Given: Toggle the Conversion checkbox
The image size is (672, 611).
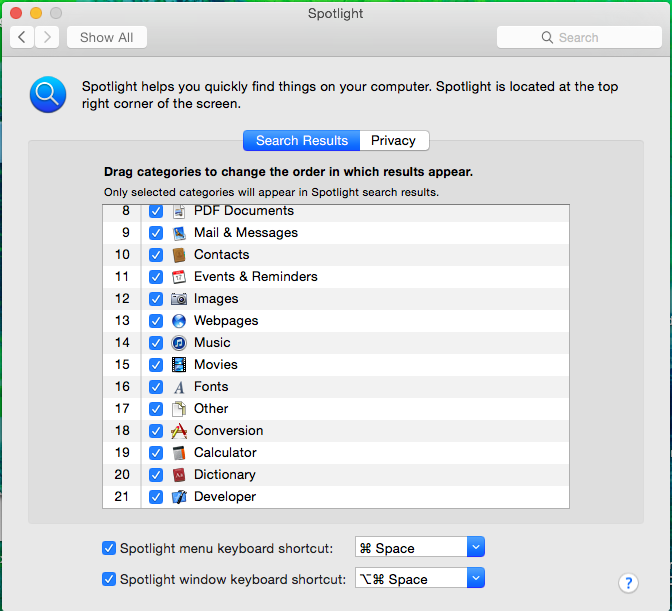Looking at the screenshot, I should (156, 431).
